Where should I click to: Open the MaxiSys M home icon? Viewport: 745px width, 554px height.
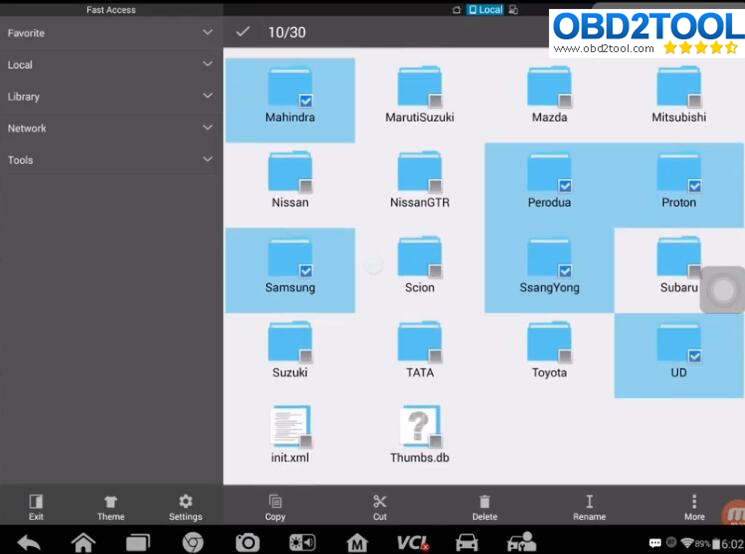coord(357,543)
